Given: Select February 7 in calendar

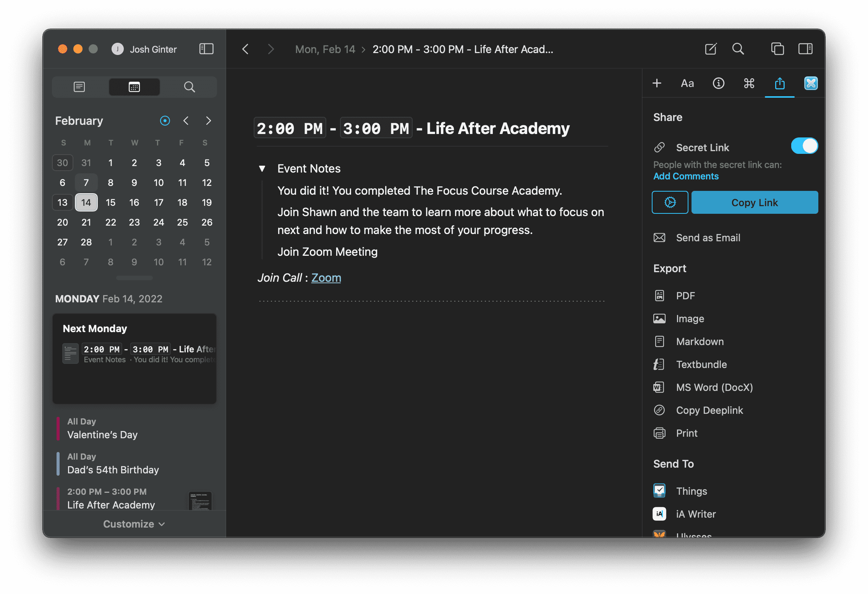Looking at the screenshot, I should pyautogui.click(x=86, y=182).
